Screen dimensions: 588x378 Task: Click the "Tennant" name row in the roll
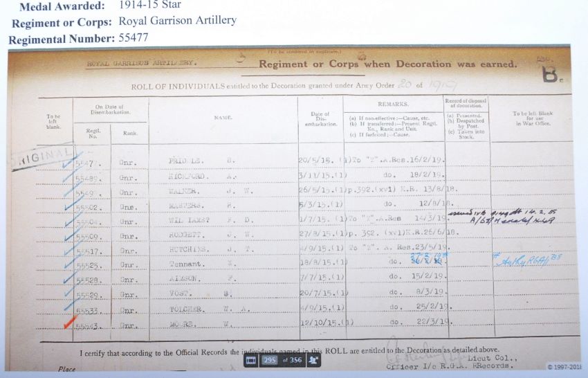tap(183, 264)
